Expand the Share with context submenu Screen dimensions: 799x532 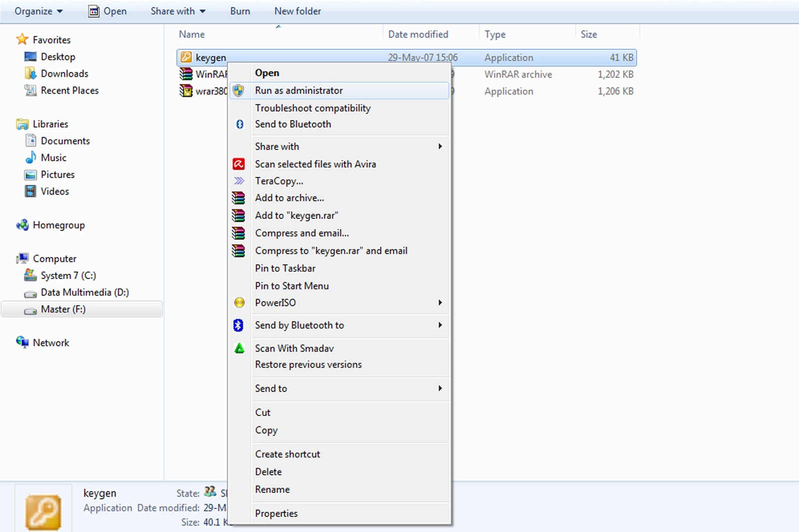440,146
